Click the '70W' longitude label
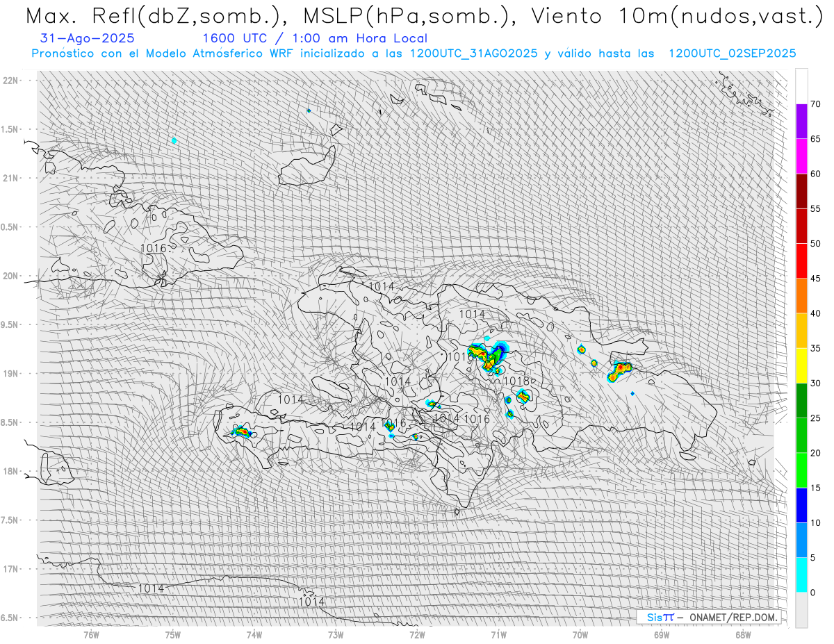The width and height of the screenshot is (834, 644). [580, 634]
